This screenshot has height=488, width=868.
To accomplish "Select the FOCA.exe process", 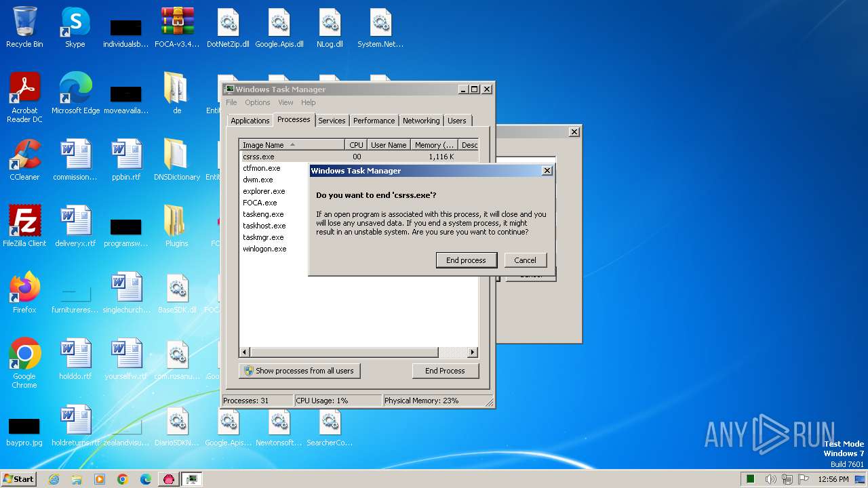I will click(x=260, y=203).
